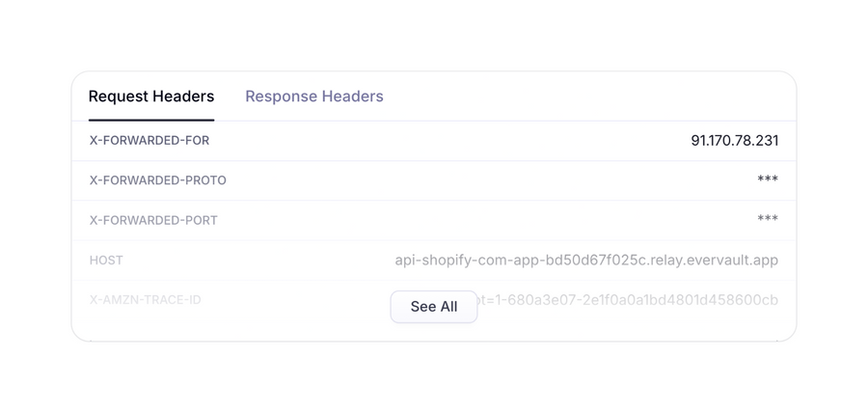Select the Request Headers tab
Image resolution: width=868 pixels, height=413 pixels.
coord(151,96)
